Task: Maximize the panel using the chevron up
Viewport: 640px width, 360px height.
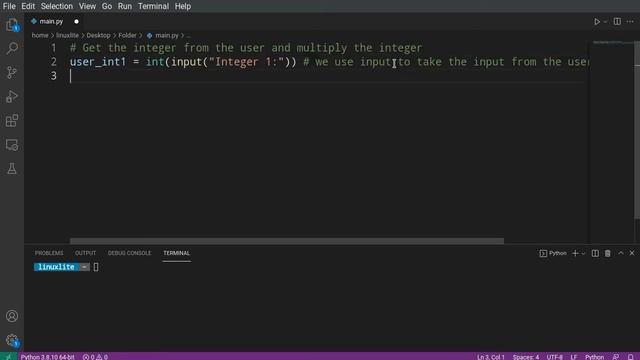Action: pyautogui.click(x=620, y=253)
